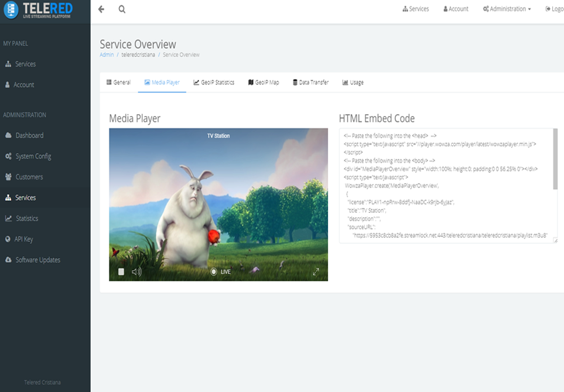Click the Telered logo

point(38,10)
